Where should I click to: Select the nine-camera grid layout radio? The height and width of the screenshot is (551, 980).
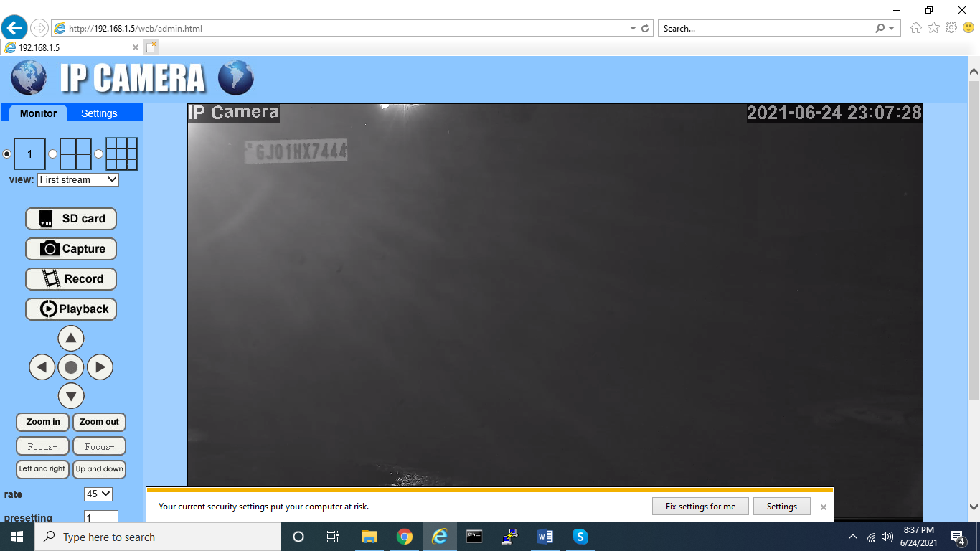(98, 154)
